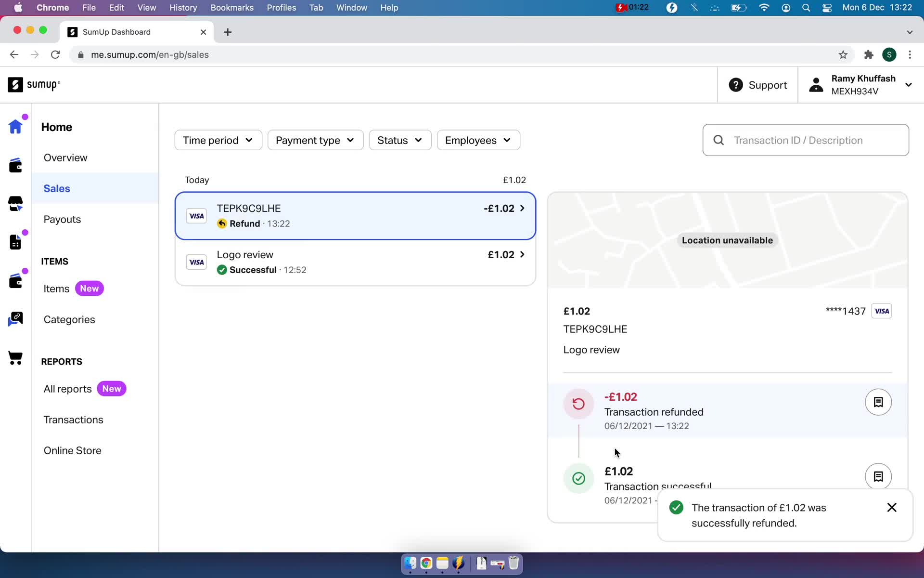924x578 pixels.
Task: Open the Apple menu
Action: (18, 8)
